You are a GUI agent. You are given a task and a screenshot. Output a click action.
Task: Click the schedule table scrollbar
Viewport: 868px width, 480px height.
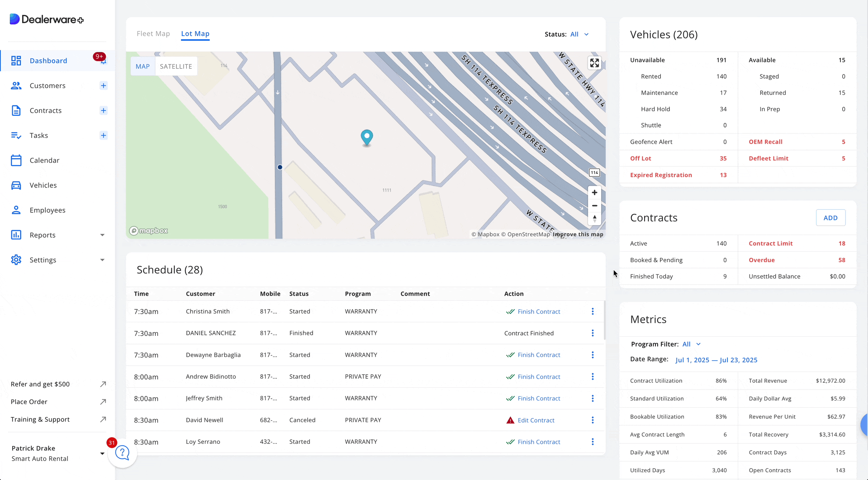click(604, 320)
